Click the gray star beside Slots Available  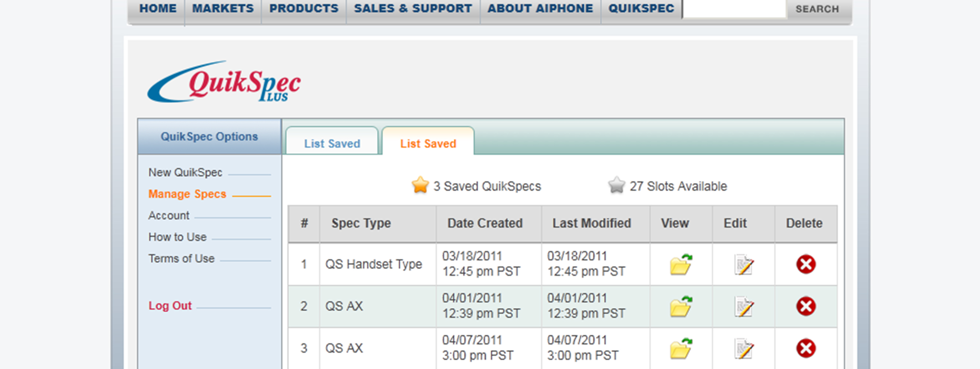pos(617,185)
